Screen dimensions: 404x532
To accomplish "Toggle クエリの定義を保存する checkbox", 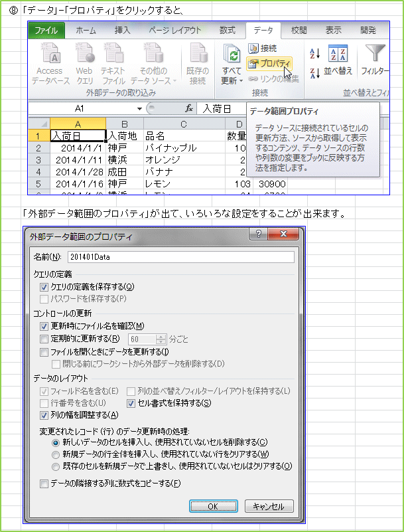I will tap(44, 287).
